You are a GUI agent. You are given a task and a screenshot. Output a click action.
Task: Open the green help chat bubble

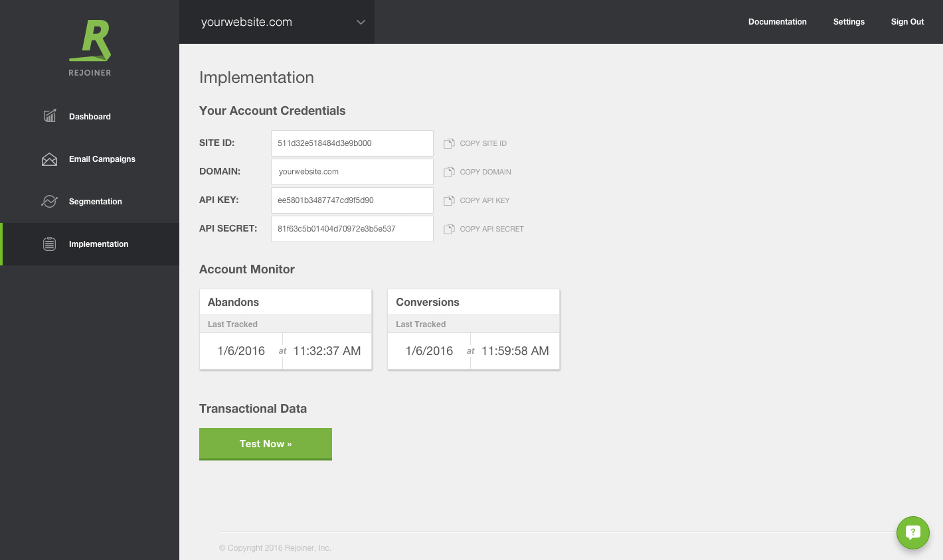(x=912, y=532)
